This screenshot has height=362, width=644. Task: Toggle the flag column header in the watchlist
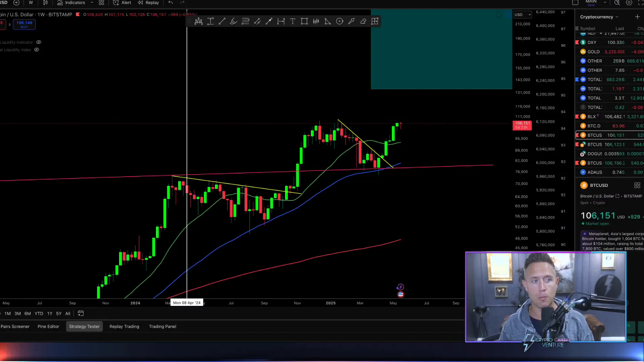click(577, 28)
